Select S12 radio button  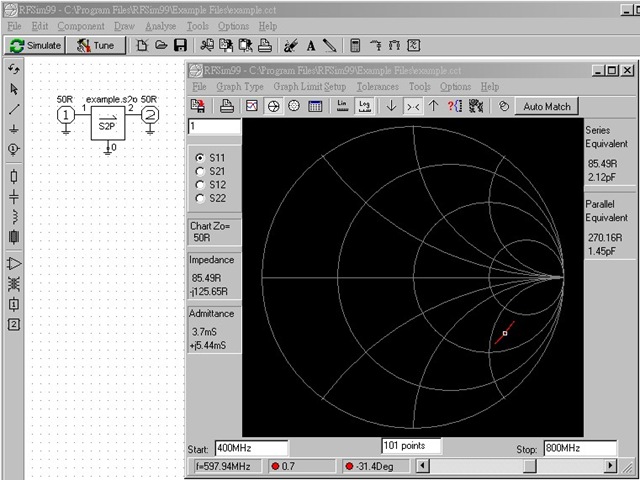(x=200, y=184)
